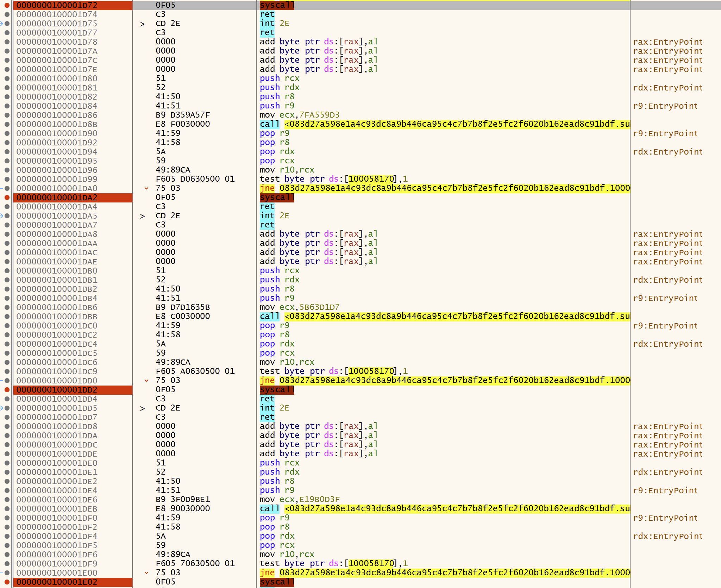Select the address 0000000100001DF9
Viewport: 721px width, 588px height.
point(57,564)
